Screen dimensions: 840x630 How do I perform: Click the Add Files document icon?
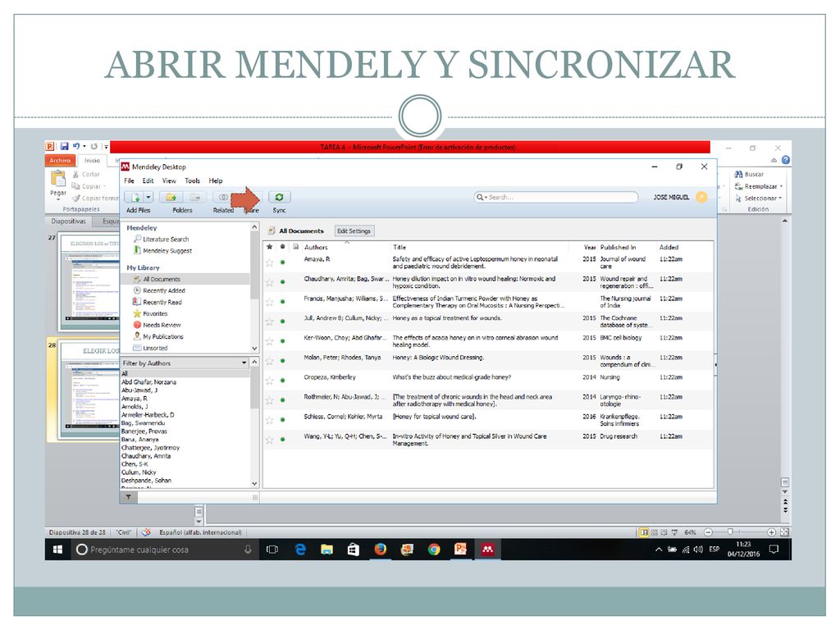(x=135, y=197)
